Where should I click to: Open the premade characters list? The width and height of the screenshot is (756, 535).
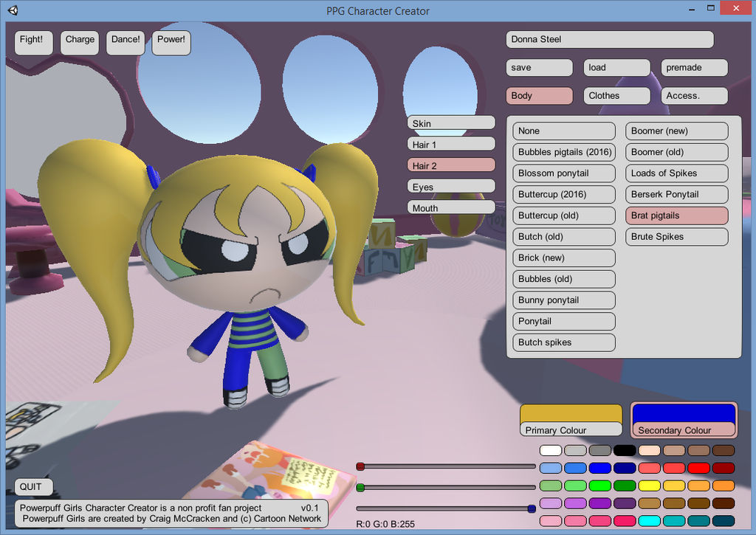(693, 67)
